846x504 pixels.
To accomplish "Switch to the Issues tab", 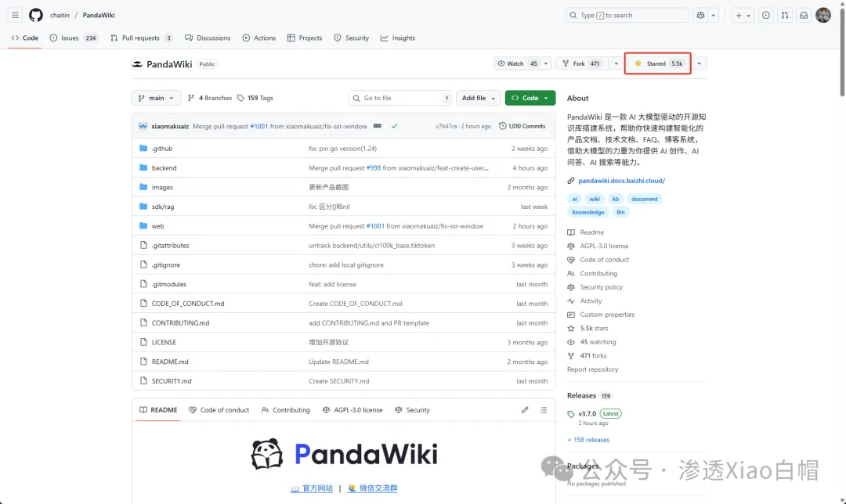I will [x=73, y=38].
